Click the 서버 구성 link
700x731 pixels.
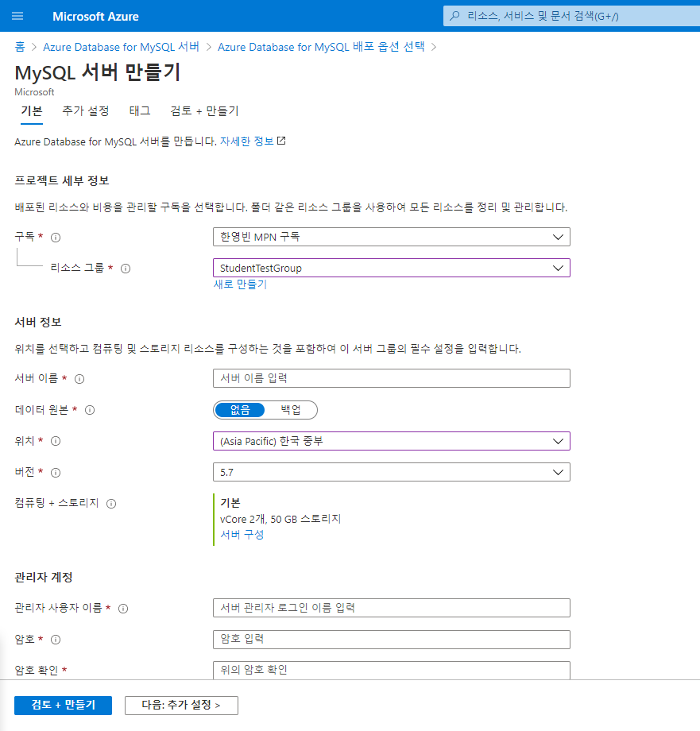(242, 535)
